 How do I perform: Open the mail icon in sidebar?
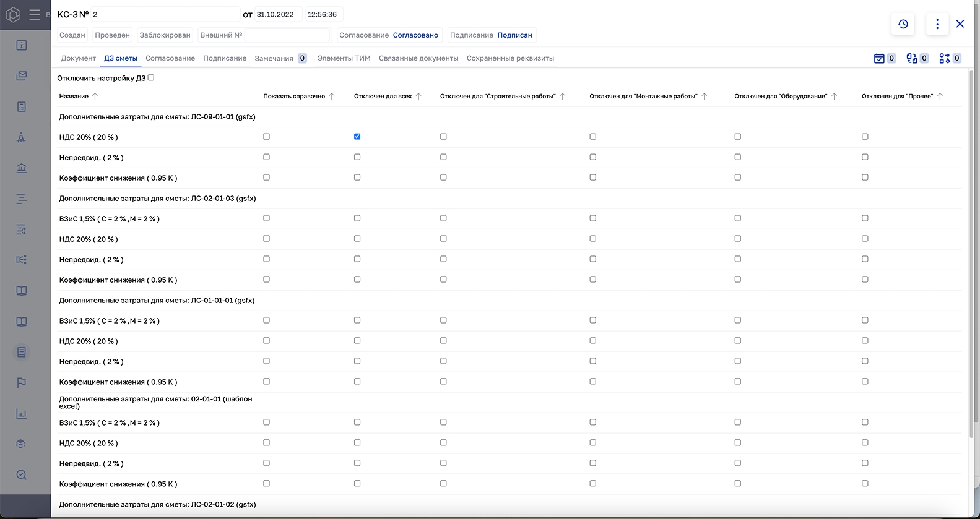tap(22, 76)
